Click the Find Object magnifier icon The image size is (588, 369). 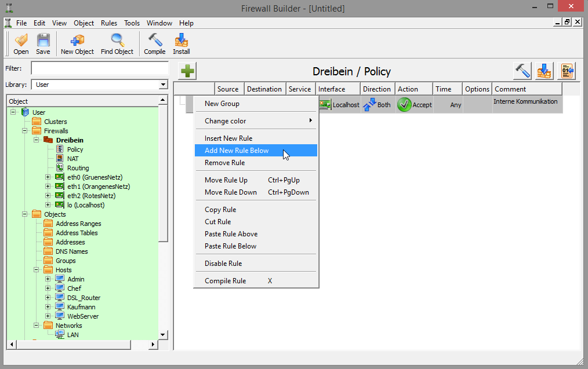coord(117,41)
